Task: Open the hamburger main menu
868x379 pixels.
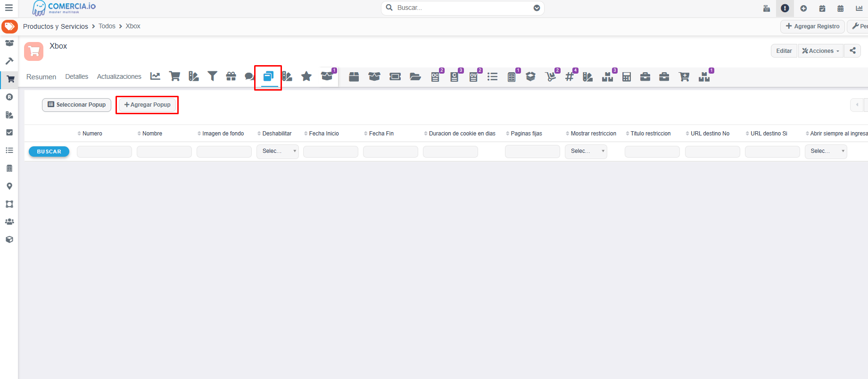Action: (x=8, y=8)
